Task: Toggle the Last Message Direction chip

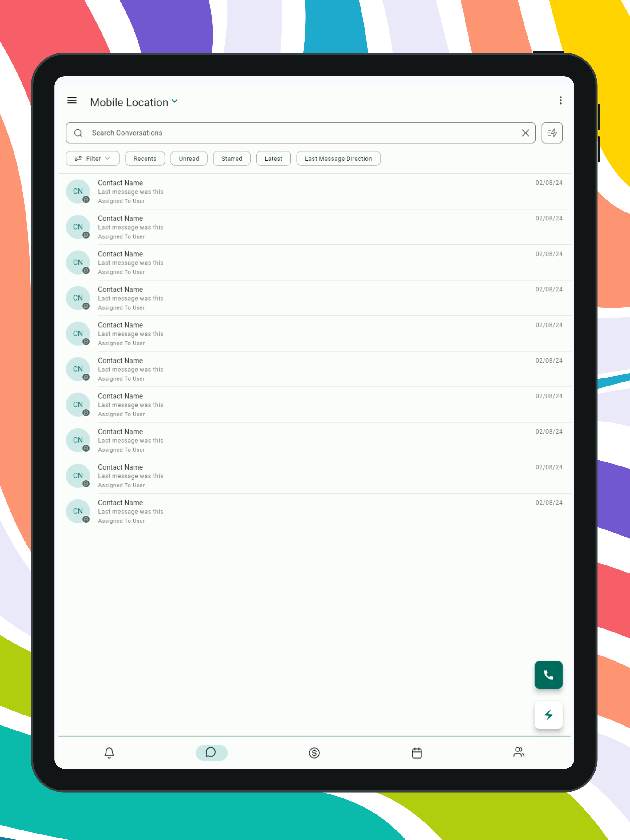Action: coord(338,159)
